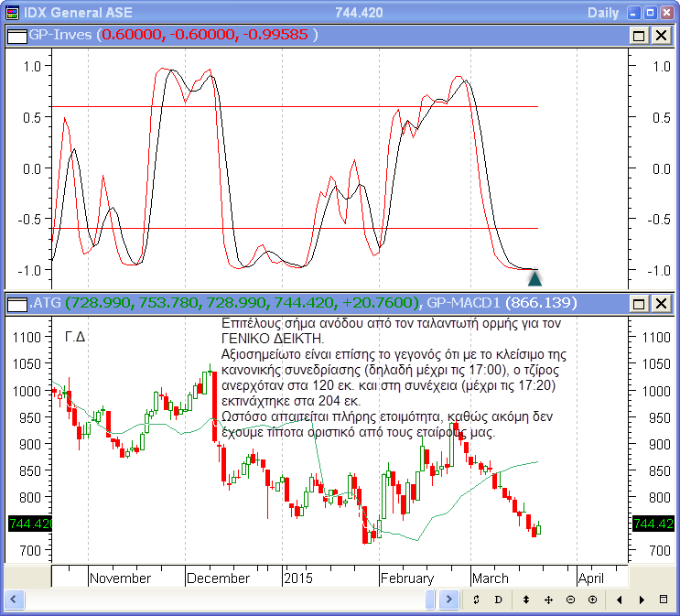The width and height of the screenshot is (680, 616).
Task: Click the D daily periodicity button
Action: [x=498, y=600]
